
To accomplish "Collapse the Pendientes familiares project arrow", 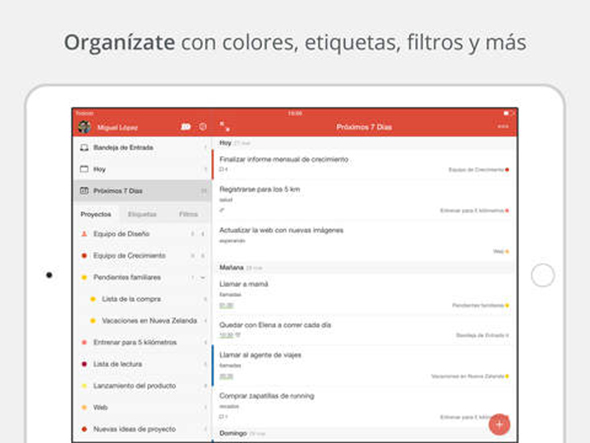I will [203, 277].
